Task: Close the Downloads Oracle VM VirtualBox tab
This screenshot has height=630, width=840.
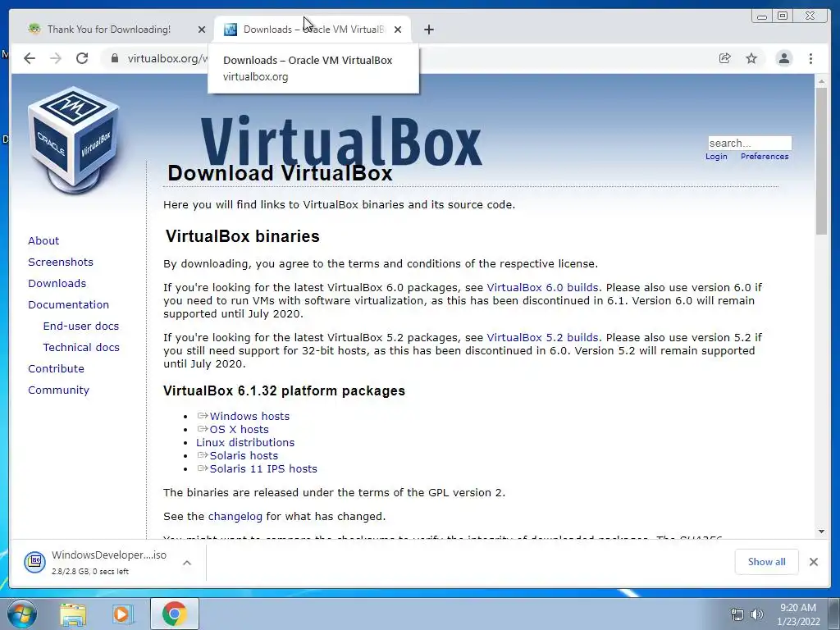Action: [x=398, y=30]
